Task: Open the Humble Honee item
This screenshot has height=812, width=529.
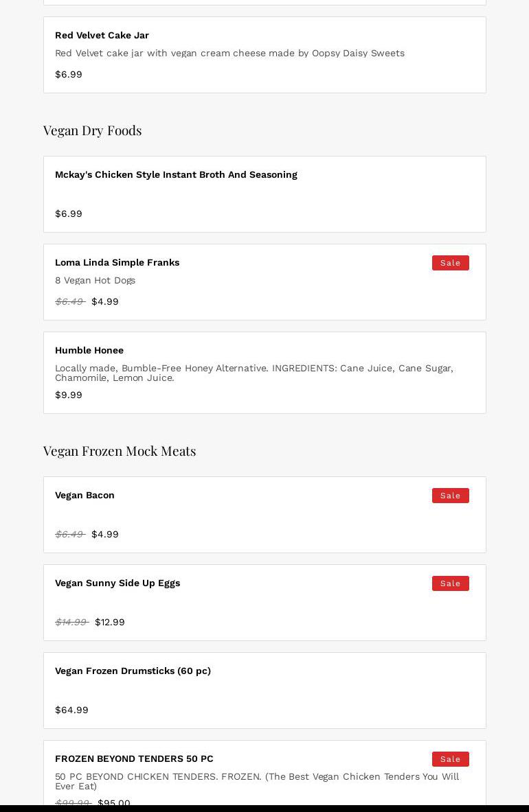Action: [x=89, y=350]
